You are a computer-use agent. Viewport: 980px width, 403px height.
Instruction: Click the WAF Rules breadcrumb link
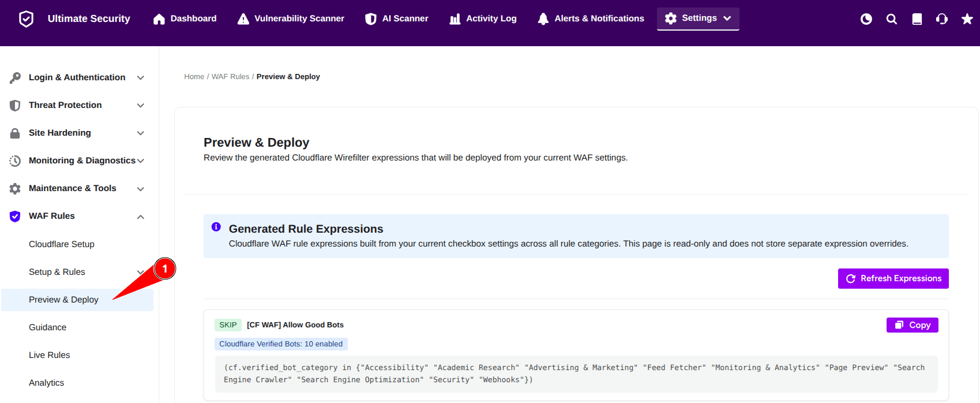pyautogui.click(x=231, y=77)
